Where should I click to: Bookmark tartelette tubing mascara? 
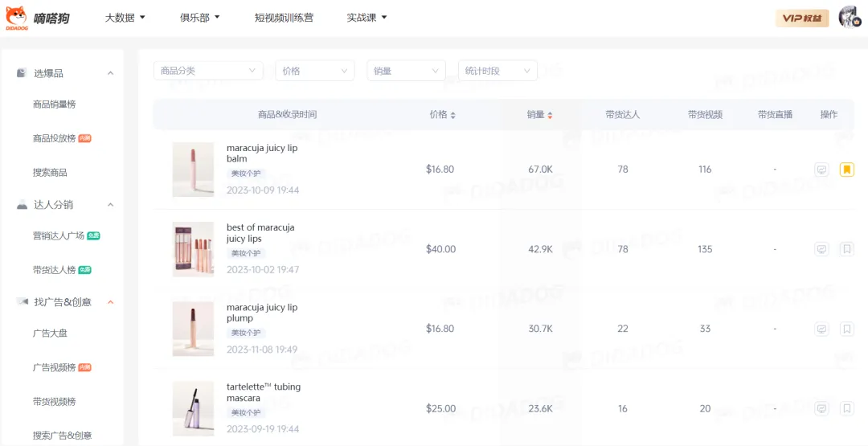coord(847,408)
